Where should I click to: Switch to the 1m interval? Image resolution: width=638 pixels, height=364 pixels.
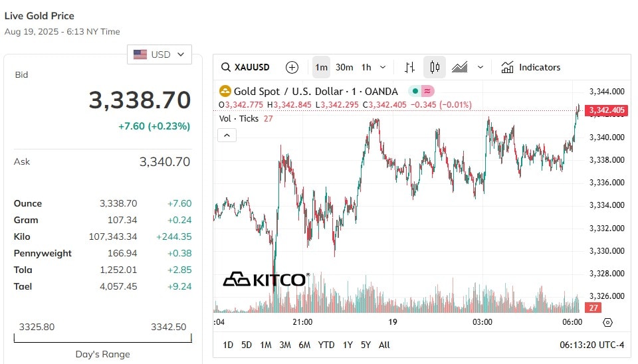click(x=321, y=67)
